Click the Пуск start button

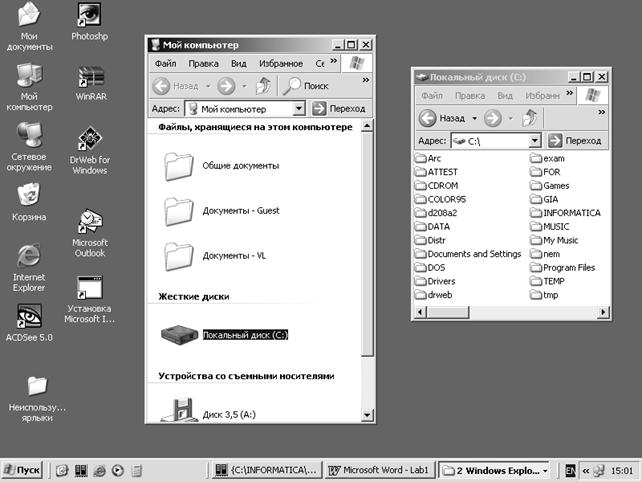click(x=22, y=469)
